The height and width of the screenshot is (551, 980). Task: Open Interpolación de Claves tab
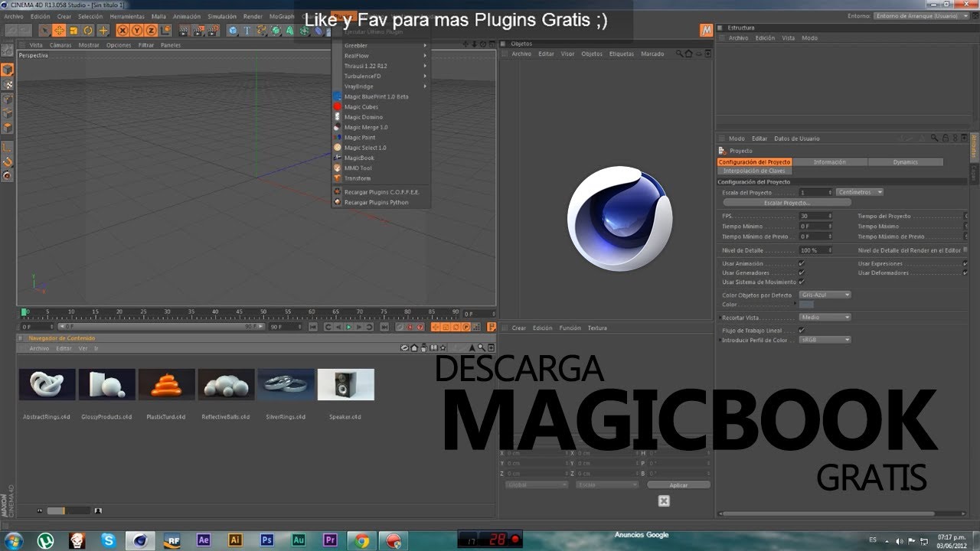pyautogui.click(x=754, y=171)
